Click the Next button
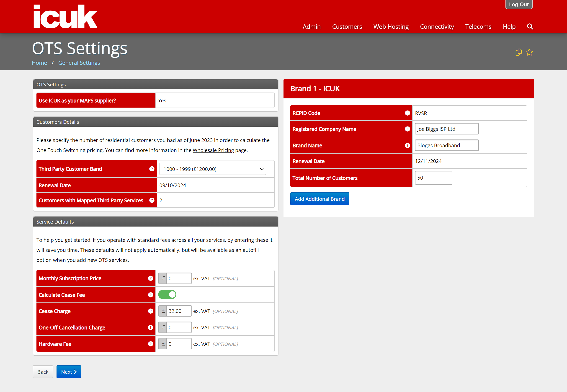Viewport: 567px width, 392px height. tap(69, 372)
